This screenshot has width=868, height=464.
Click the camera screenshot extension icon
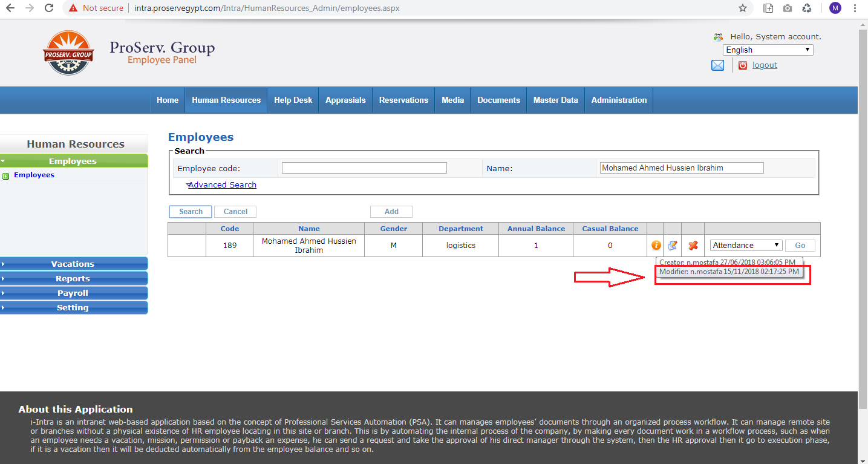point(787,8)
